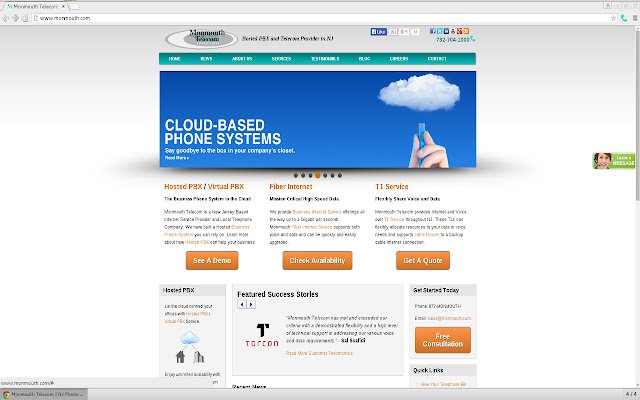Click the See A Demo button
Image resolution: width=640 pixels, height=400 pixels.
point(212,260)
